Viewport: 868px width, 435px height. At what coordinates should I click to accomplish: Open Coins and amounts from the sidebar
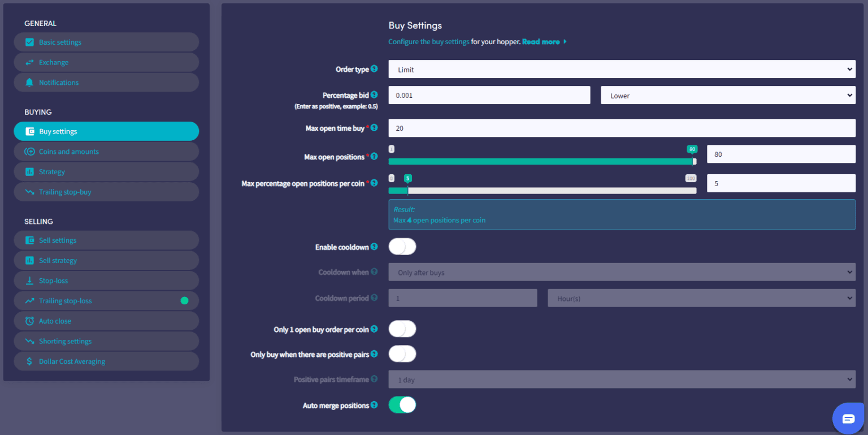(68, 151)
